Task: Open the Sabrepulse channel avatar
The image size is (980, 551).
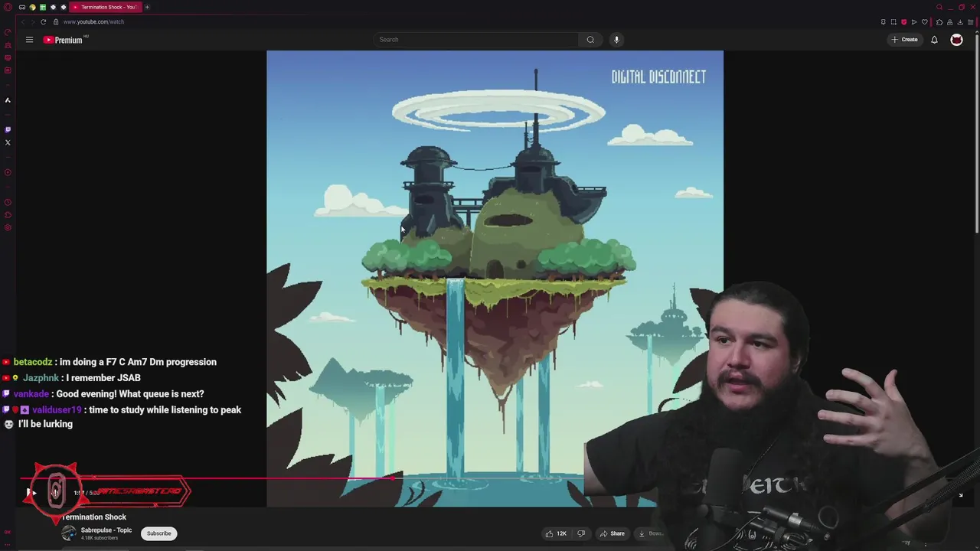Action: point(69,533)
